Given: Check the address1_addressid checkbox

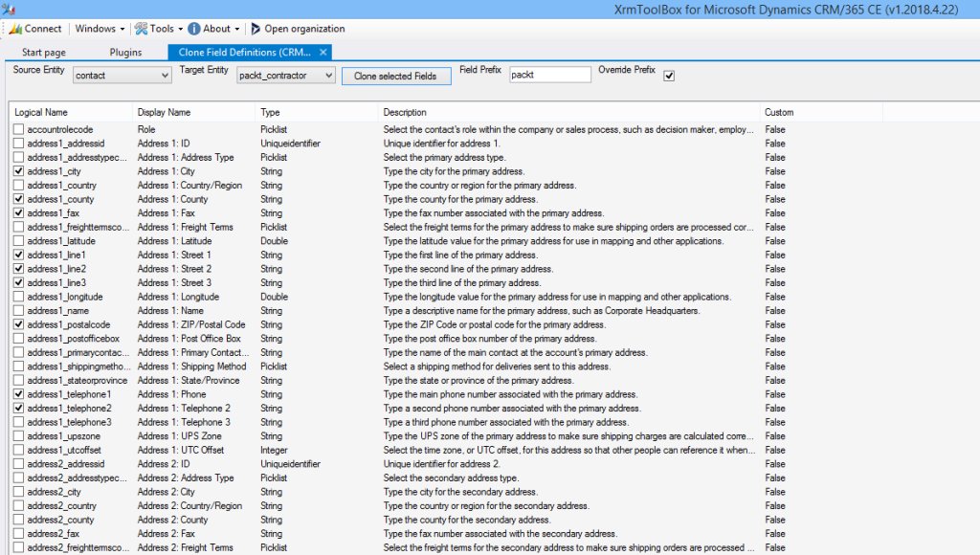Looking at the screenshot, I should pyautogui.click(x=18, y=144).
